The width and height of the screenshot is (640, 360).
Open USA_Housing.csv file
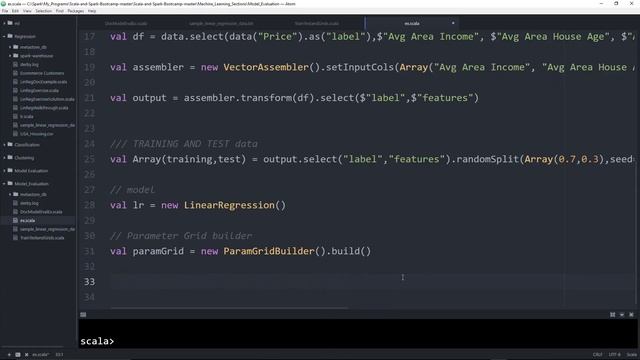pos(36,134)
